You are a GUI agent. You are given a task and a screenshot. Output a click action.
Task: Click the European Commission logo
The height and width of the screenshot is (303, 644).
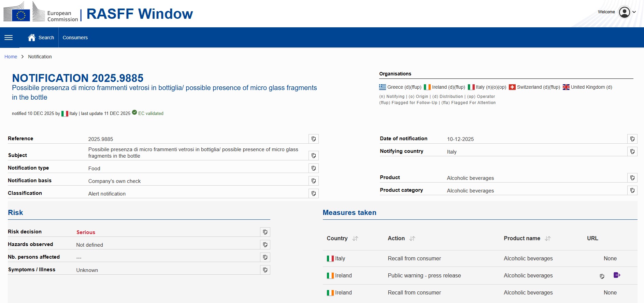point(41,13)
